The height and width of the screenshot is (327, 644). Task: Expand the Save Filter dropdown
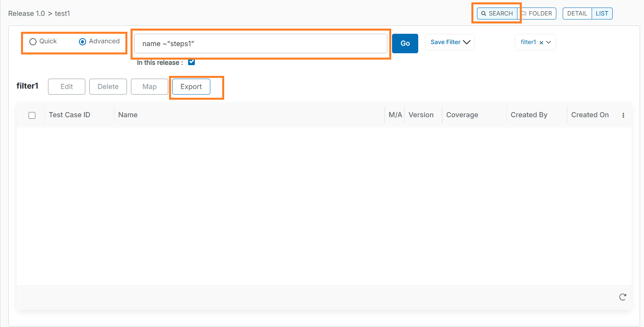point(450,42)
